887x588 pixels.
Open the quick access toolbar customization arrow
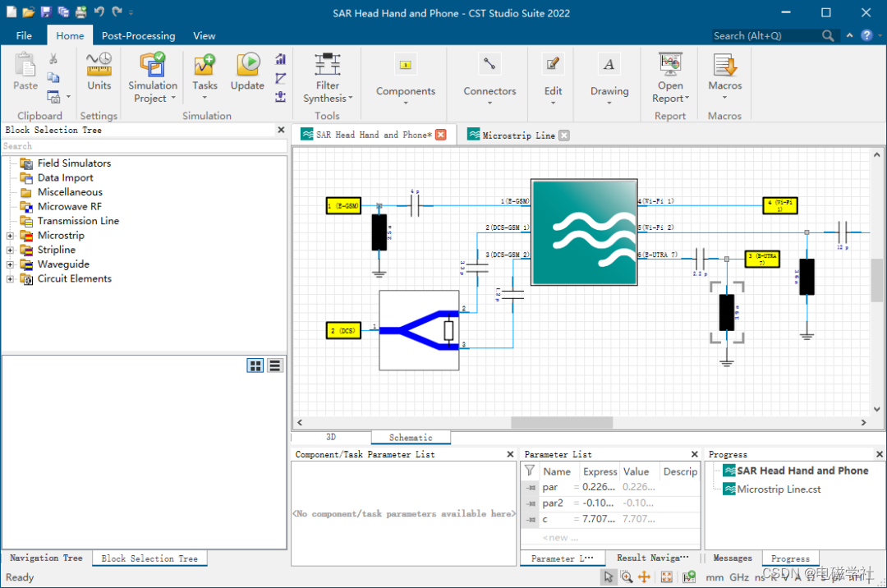click(131, 12)
